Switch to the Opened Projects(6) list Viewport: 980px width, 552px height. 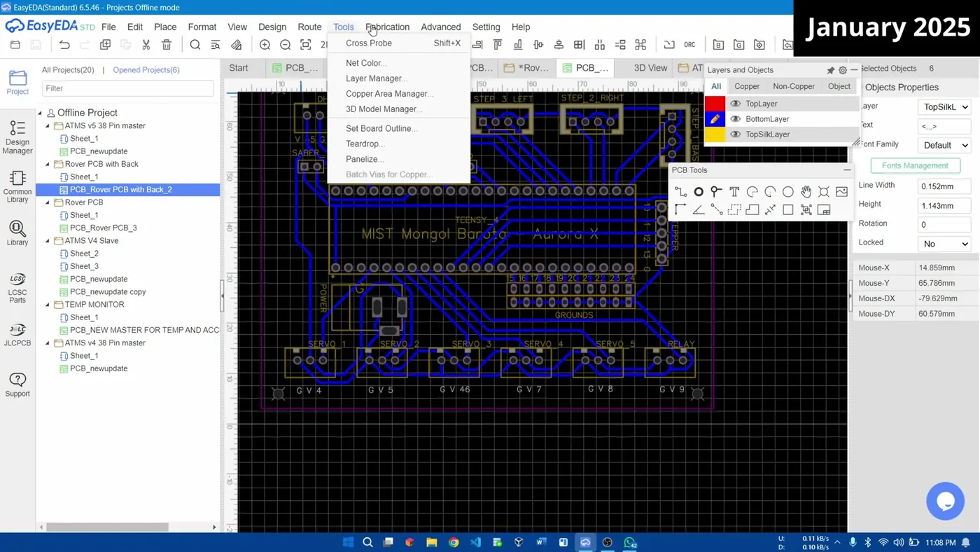coord(146,70)
